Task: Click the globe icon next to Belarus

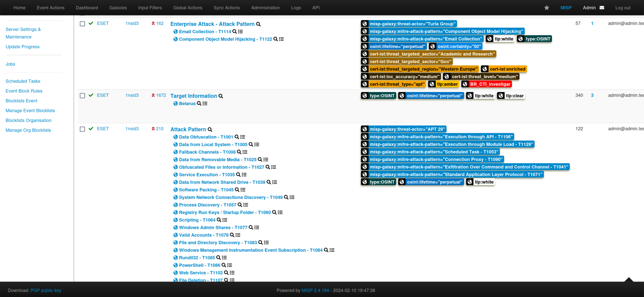Action: 175,103
